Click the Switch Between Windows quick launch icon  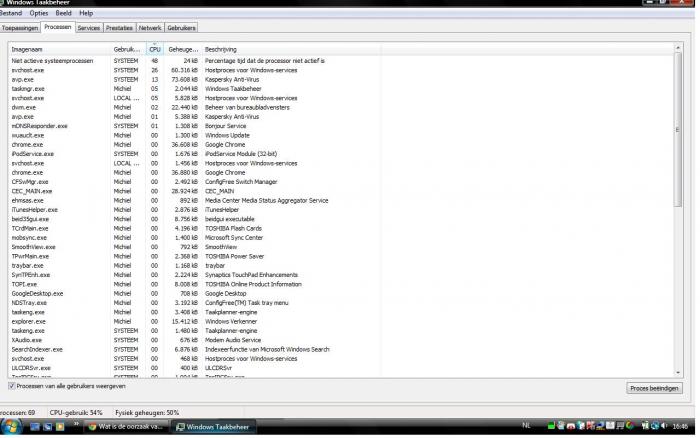(x=47, y=426)
